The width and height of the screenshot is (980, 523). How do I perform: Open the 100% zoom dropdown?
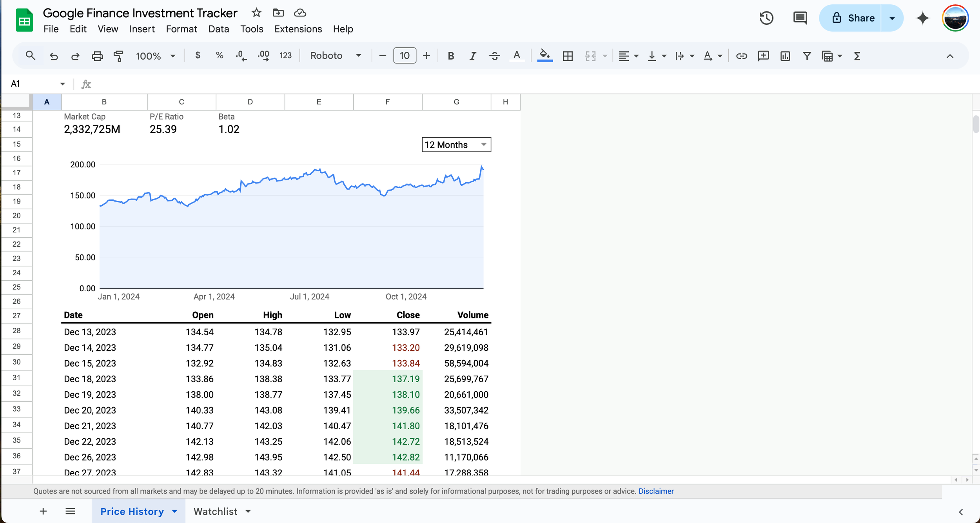(x=155, y=56)
